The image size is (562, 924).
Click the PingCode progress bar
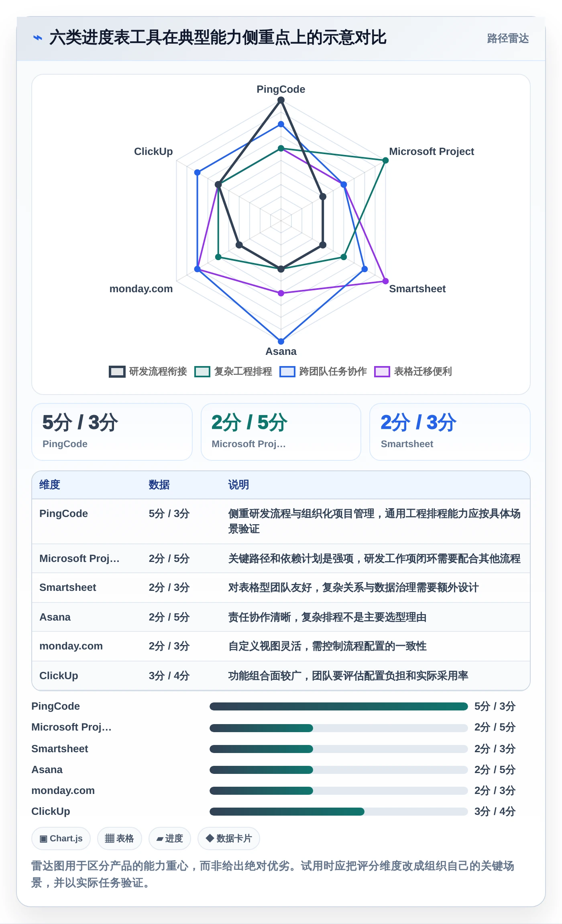339,706
